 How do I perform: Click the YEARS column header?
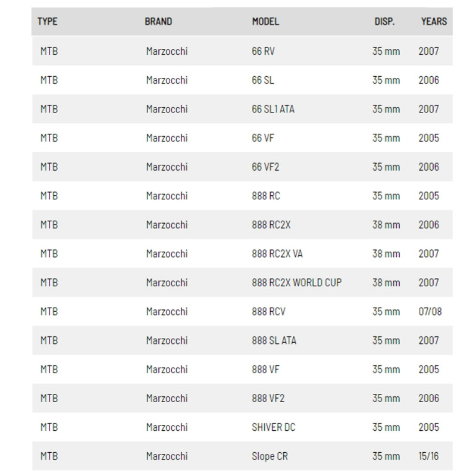pos(433,21)
